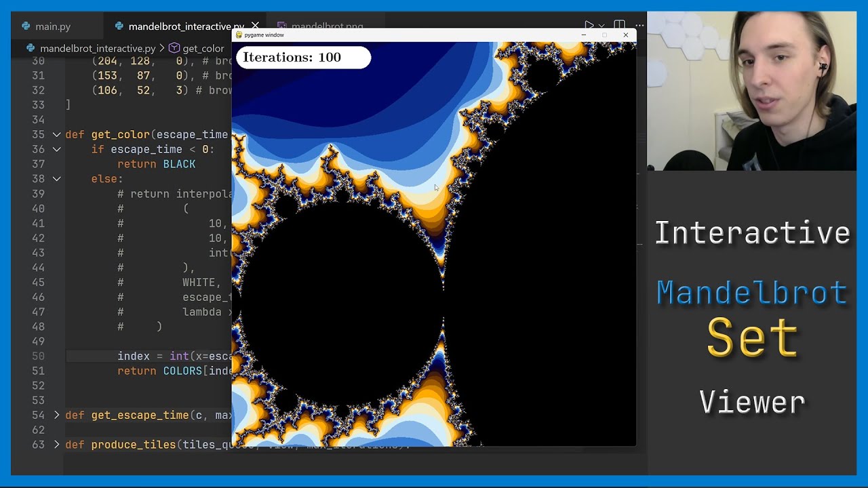Screen dimensions: 868x488
Task: Run the Python file with play button
Action: point(589,26)
